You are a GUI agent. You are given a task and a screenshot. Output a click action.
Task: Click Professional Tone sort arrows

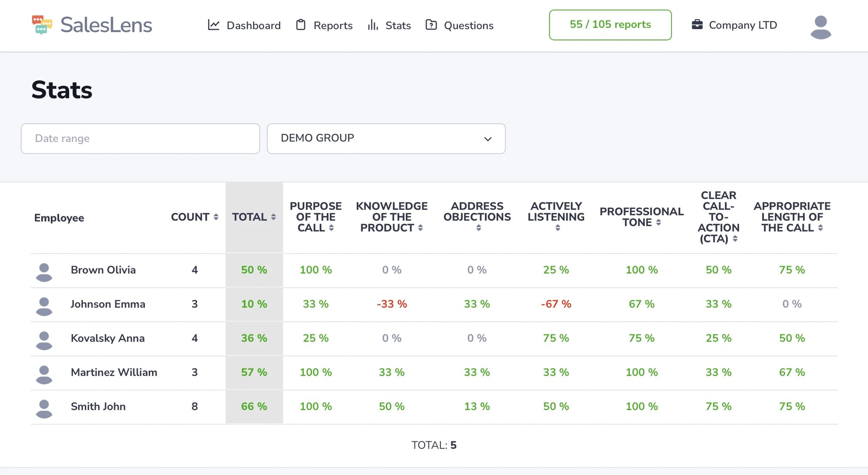click(658, 222)
